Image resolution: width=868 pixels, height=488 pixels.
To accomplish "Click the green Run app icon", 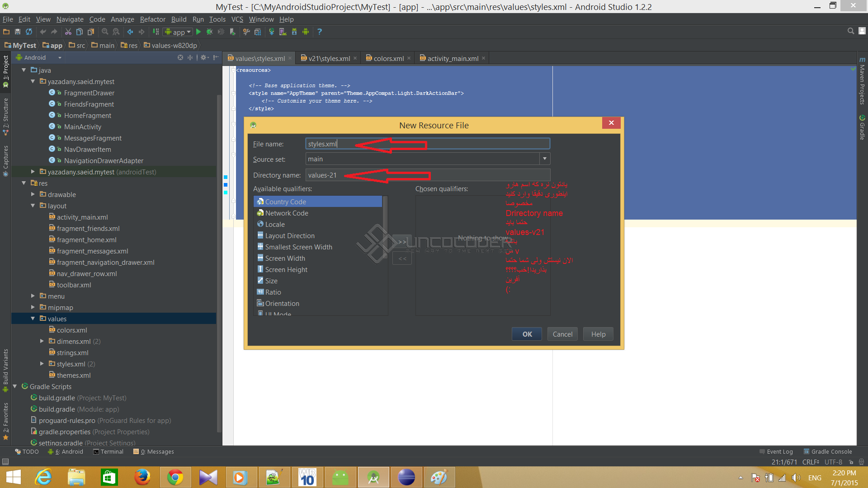I will click(198, 32).
